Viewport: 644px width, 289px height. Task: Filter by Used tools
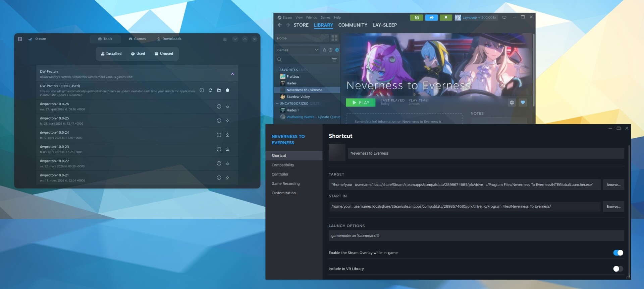[x=138, y=54]
